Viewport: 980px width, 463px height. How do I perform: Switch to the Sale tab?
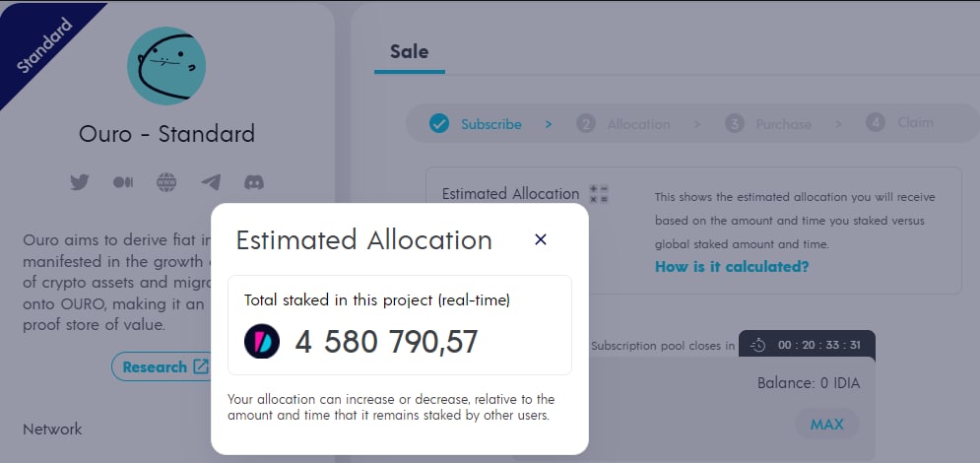409,51
